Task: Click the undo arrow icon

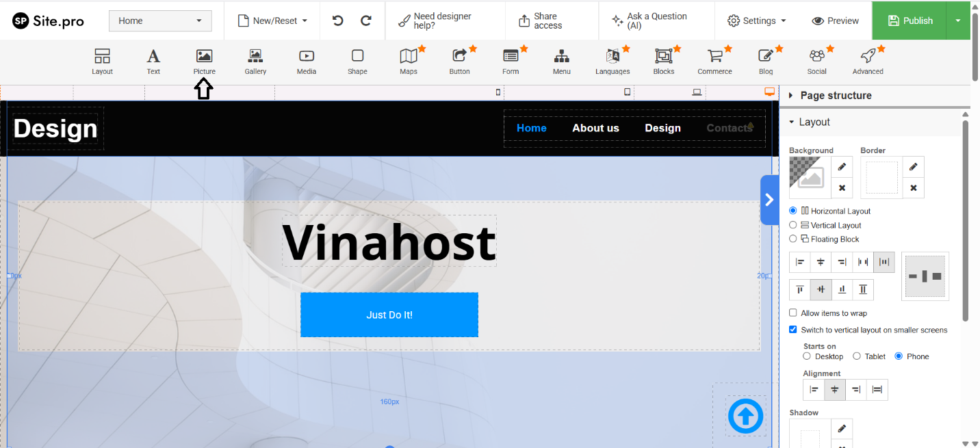Action: [x=337, y=21]
